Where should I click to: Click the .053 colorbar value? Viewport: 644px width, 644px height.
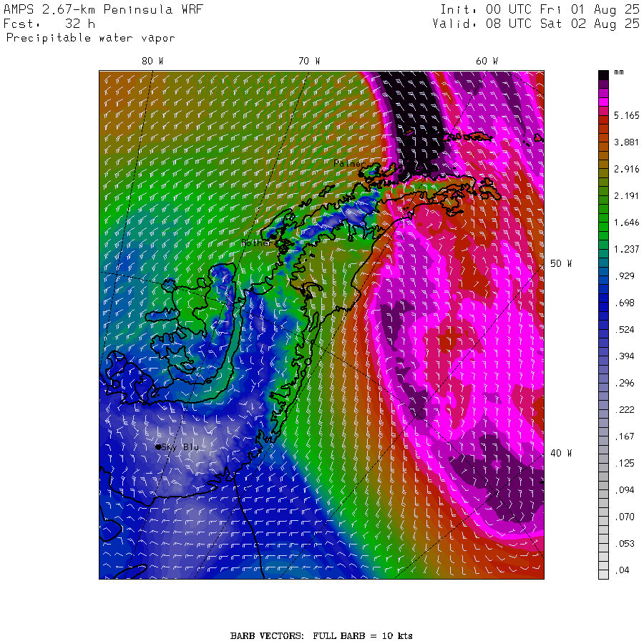626,543
